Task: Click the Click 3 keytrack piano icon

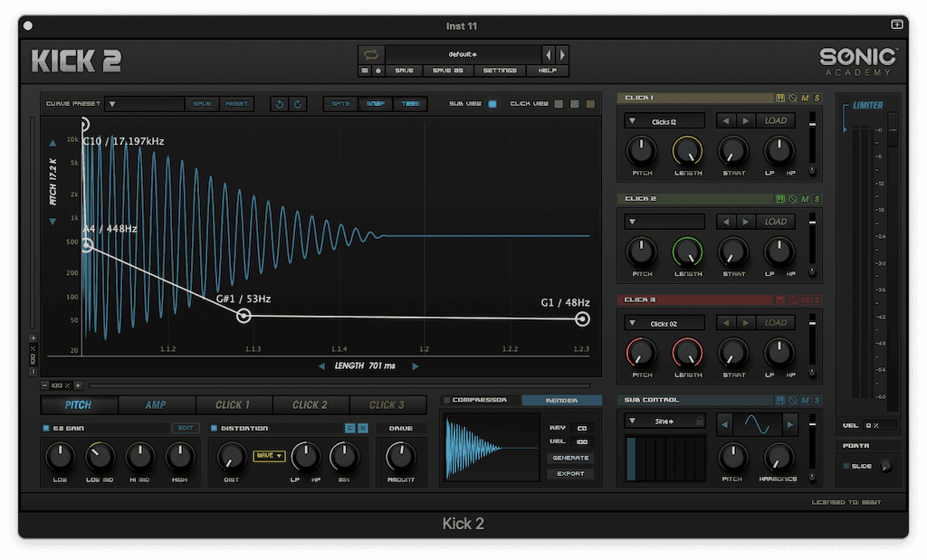Action: [780, 300]
